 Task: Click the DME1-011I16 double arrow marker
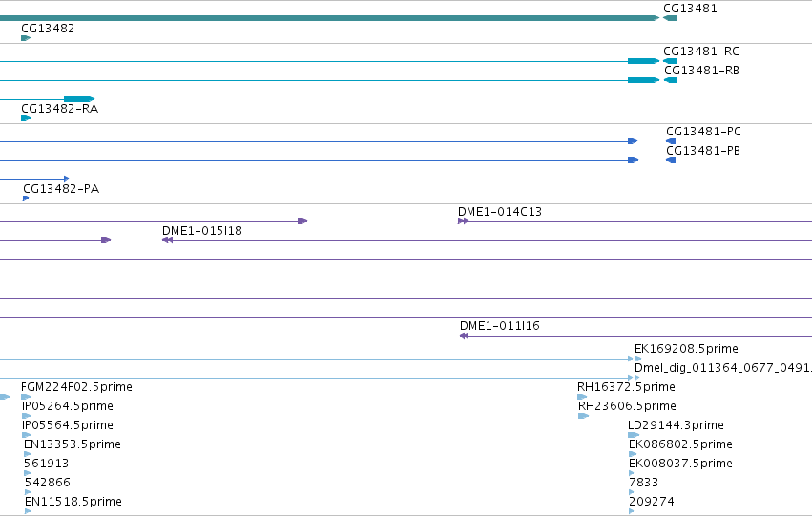click(464, 336)
